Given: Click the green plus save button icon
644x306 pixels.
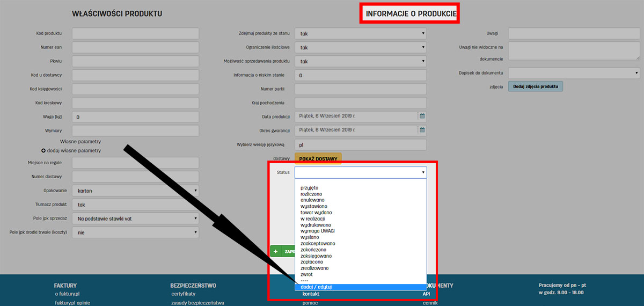Looking at the screenshot, I should point(275,251).
